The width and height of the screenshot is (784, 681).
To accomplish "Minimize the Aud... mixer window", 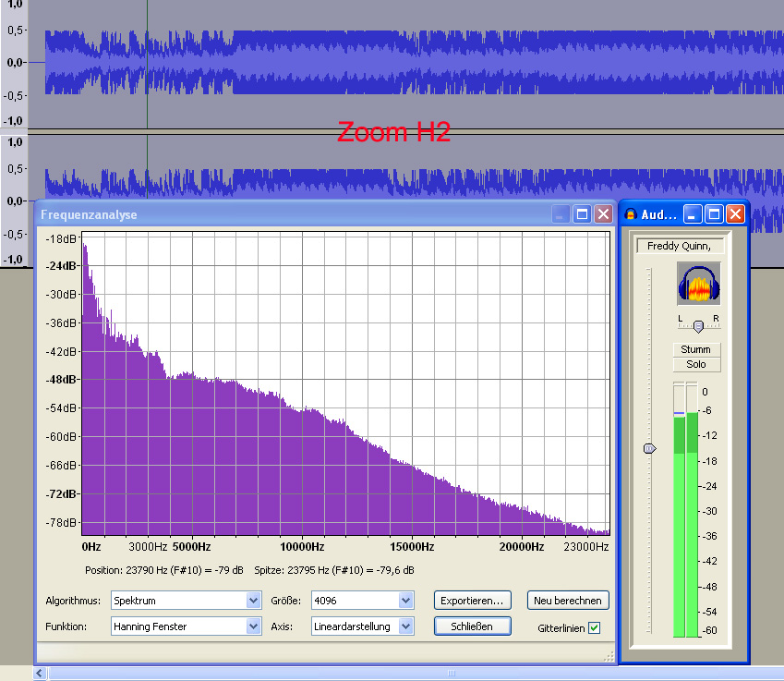I will pos(694,214).
